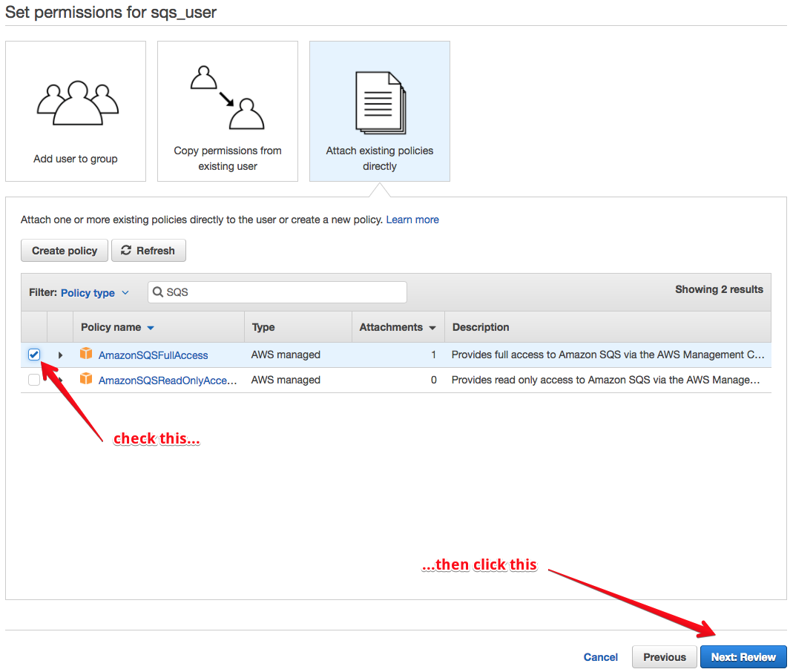Select the Add user to group option
793x672 pixels.
76,111
